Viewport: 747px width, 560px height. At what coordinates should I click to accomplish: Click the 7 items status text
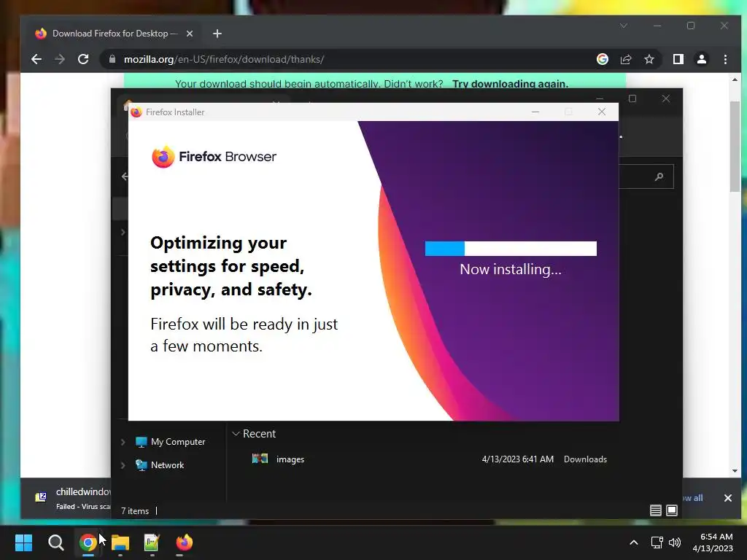(x=135, y=511)
